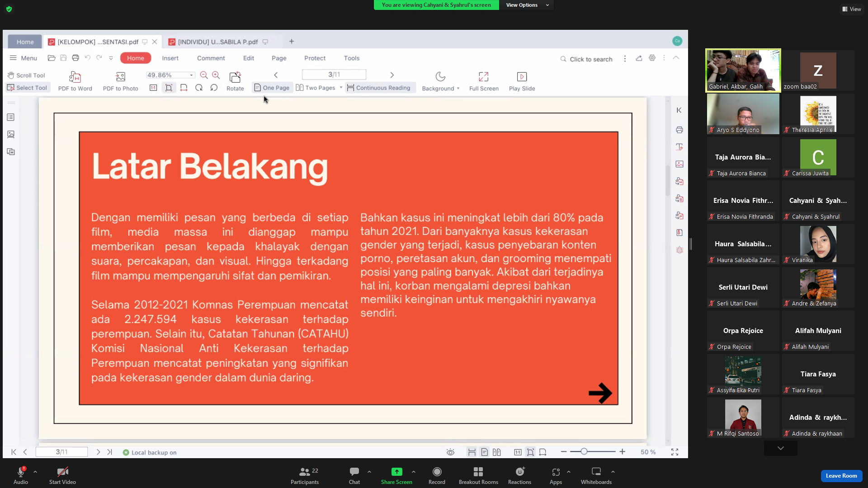The width and height of the screenshot is (868, 488).
Task: Enable Select Tool
Action: point(27,88)
